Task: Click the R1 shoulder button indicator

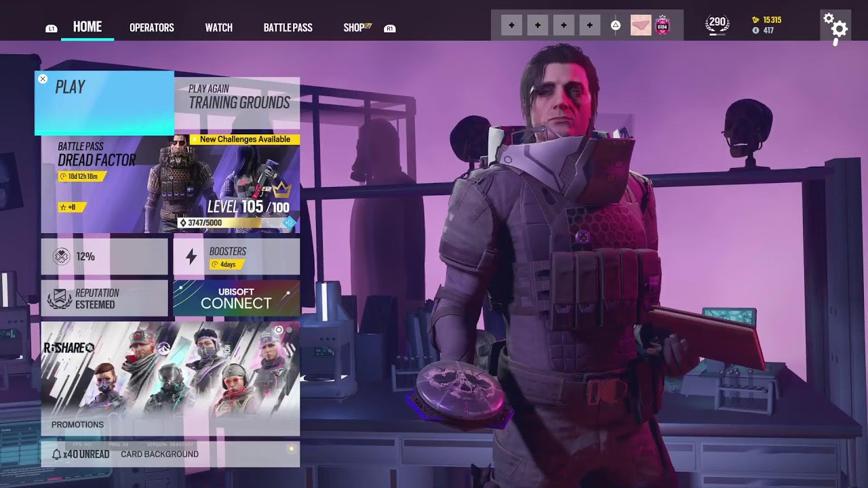Action: click(x=389, y=28)
